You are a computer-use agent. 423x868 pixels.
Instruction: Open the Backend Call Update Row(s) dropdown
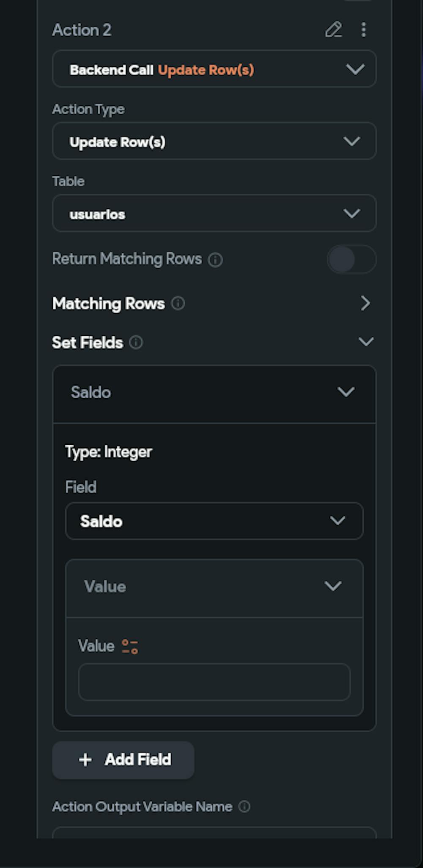tap(214, 69)
